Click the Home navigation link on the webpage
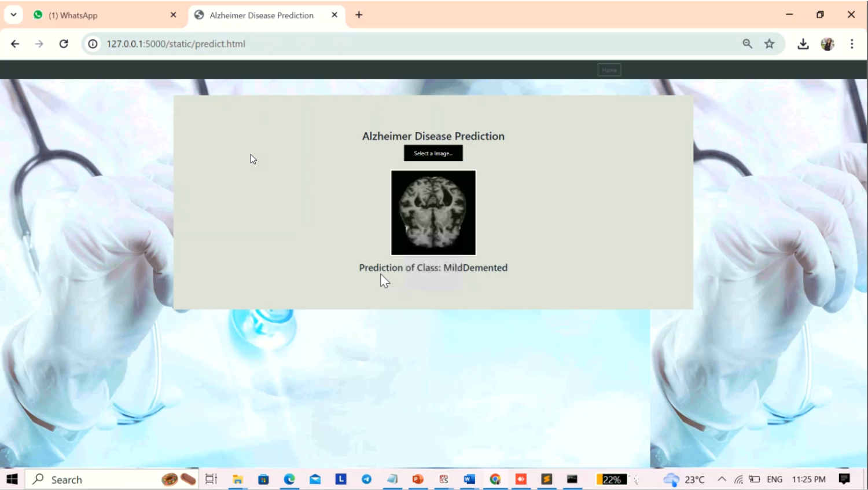The width and height of the screenshot is (868, 490). tap(609, 70)
